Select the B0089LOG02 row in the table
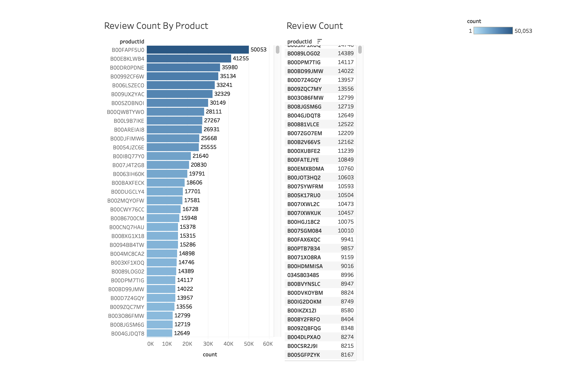Viewport: 588px width, 367px height. click(320, 53)
